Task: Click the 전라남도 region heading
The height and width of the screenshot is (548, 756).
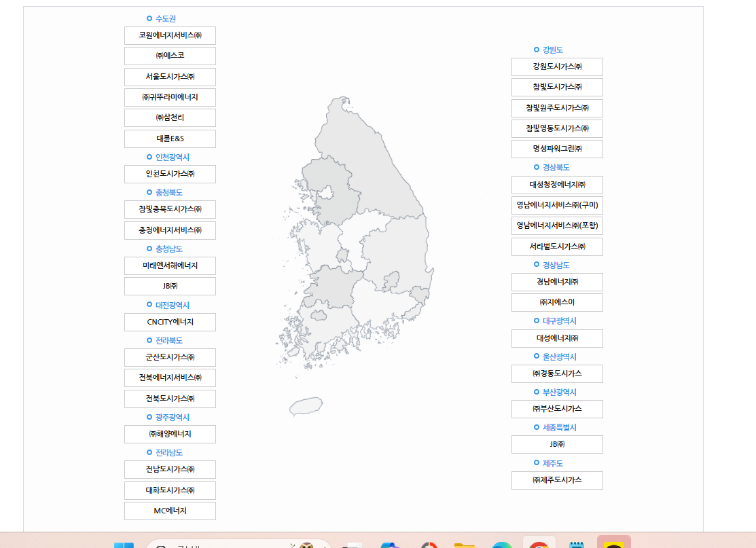Action: coord(168,452)
